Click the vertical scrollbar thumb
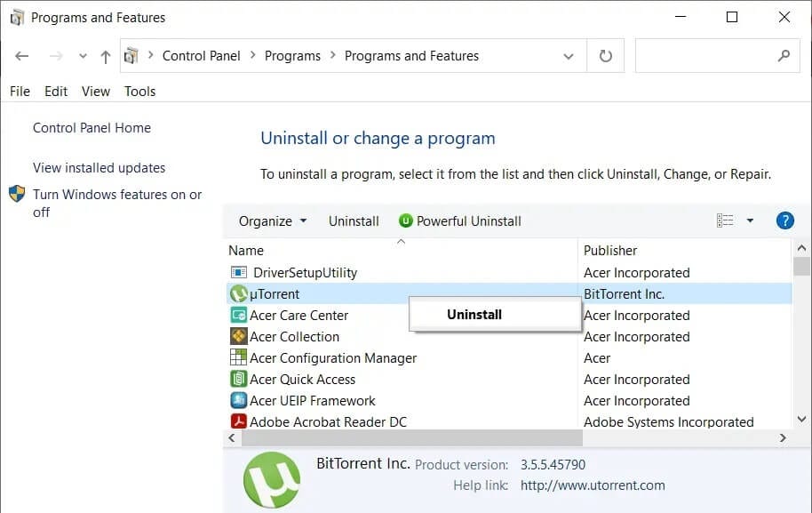The width and height of the screenshot is (812, 513). click(x=801, y=266)
